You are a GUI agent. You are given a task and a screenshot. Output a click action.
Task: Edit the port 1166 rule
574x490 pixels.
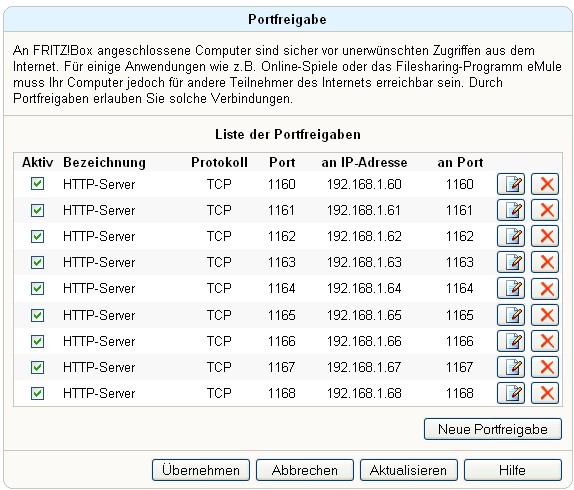click(x=511, y=341)
